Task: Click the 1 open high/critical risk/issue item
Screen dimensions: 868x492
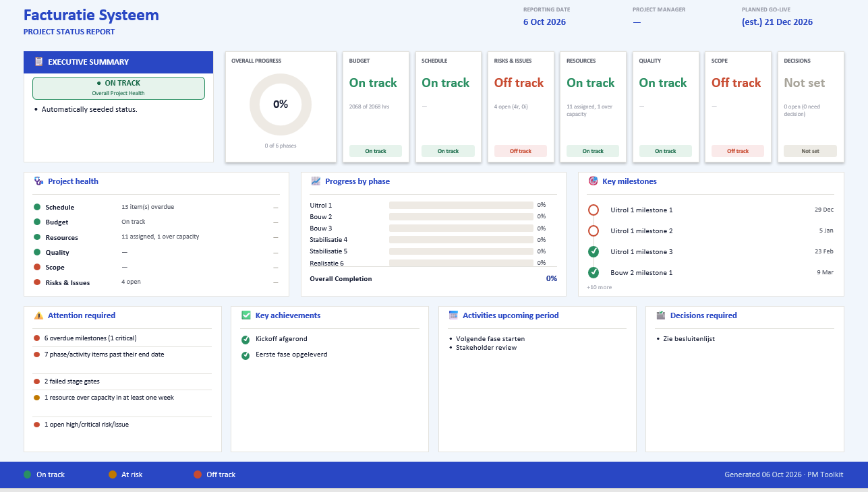Action: pos(86,425)
